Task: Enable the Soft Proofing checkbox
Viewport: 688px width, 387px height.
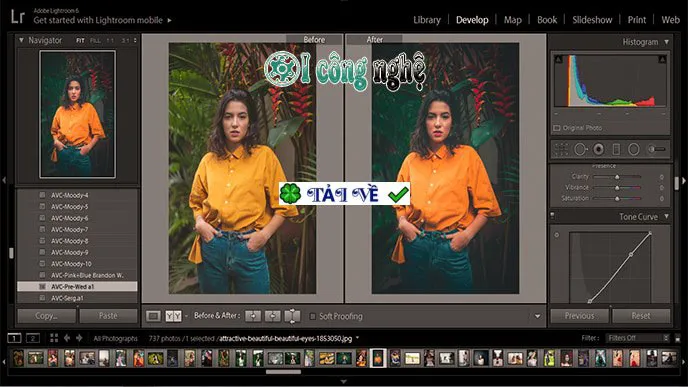Action: (x=312, y=316)
